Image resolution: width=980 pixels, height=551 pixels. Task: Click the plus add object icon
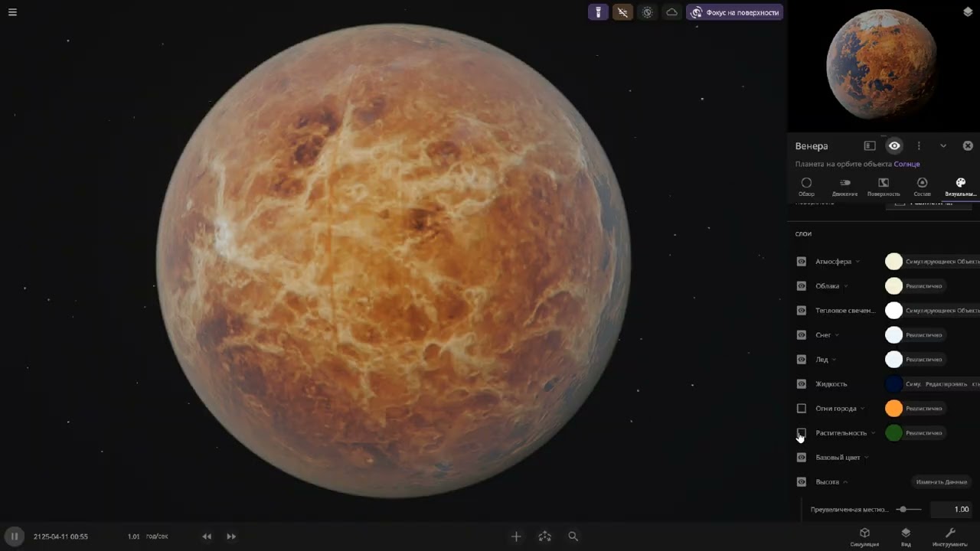coord(516,536)
